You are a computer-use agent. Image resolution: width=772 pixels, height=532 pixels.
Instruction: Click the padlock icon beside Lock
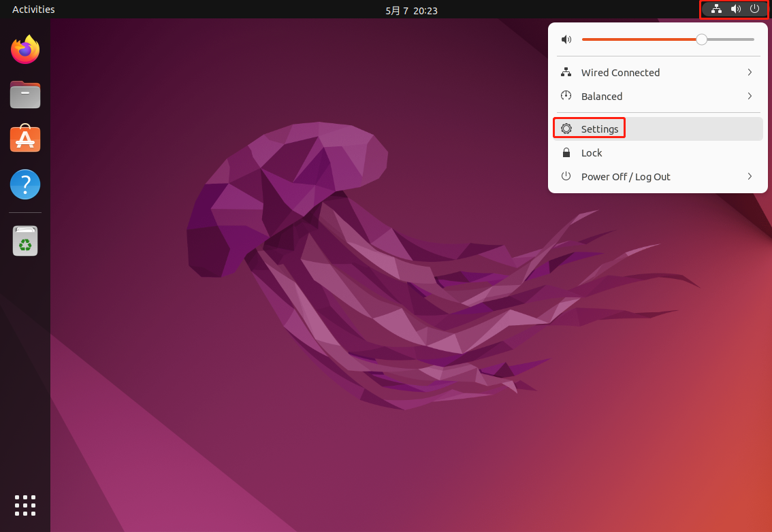coord(566,152)
